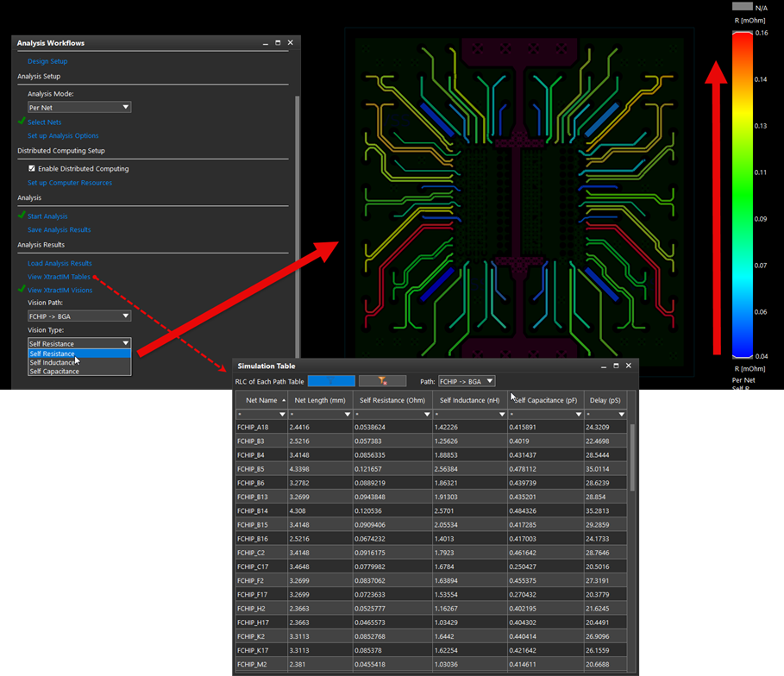Open the View XtractIM Tables link
The width and height of the screenshot is (784, 676).
point(60,277)
